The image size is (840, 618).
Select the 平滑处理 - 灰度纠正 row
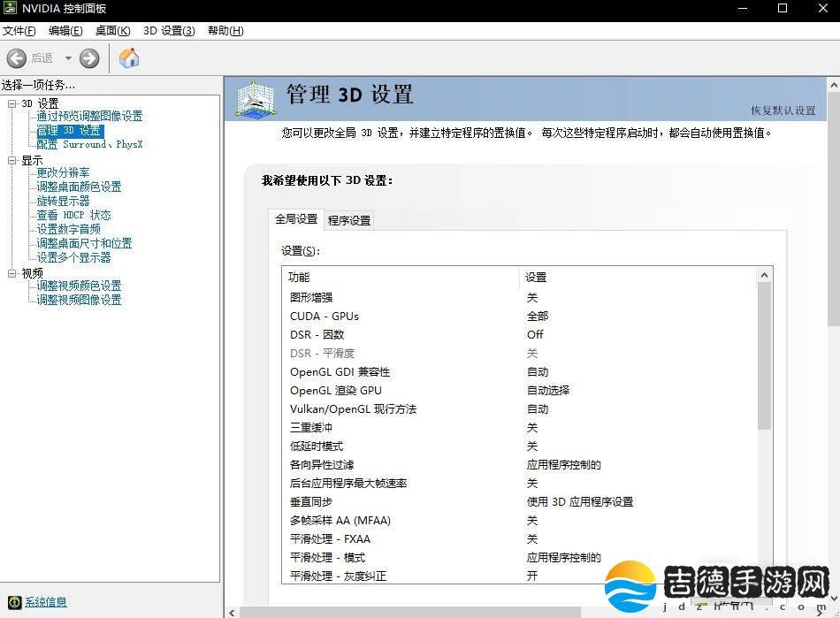point(520,576)
